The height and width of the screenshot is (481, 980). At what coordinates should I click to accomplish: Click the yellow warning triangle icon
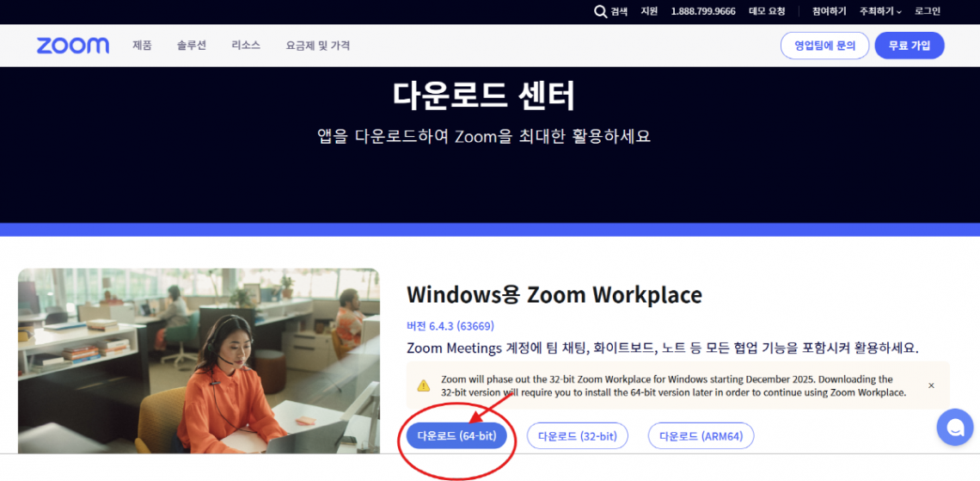tap(424, 385)
